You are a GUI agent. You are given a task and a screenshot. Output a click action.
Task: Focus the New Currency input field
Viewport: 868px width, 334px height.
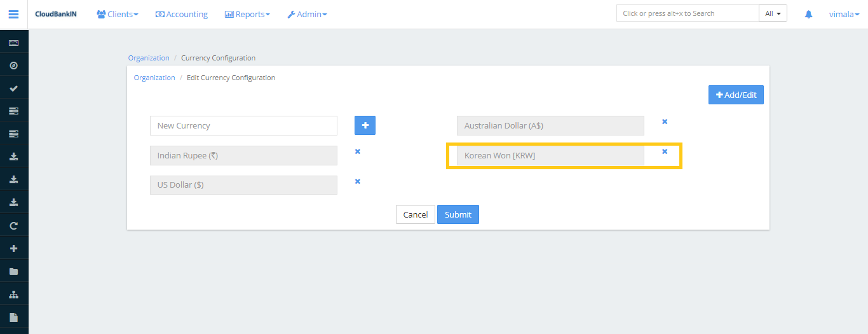pyautogui.click(x=243, y=125)
